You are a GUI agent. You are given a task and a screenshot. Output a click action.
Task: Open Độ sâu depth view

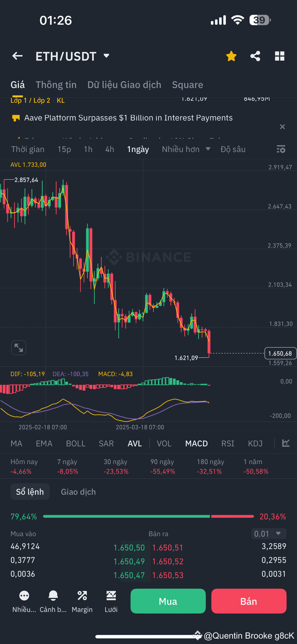click(x=233, y=149)
